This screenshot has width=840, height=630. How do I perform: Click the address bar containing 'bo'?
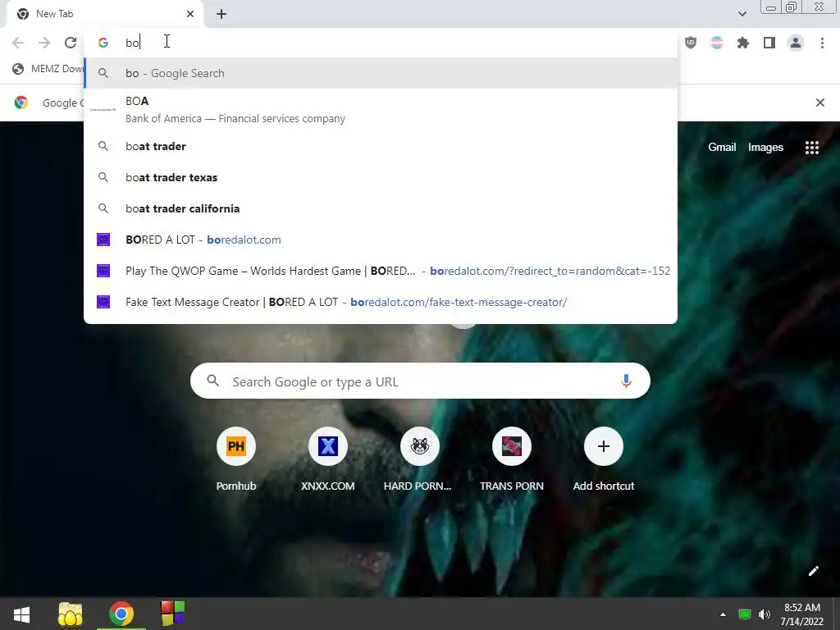(381, 43)
